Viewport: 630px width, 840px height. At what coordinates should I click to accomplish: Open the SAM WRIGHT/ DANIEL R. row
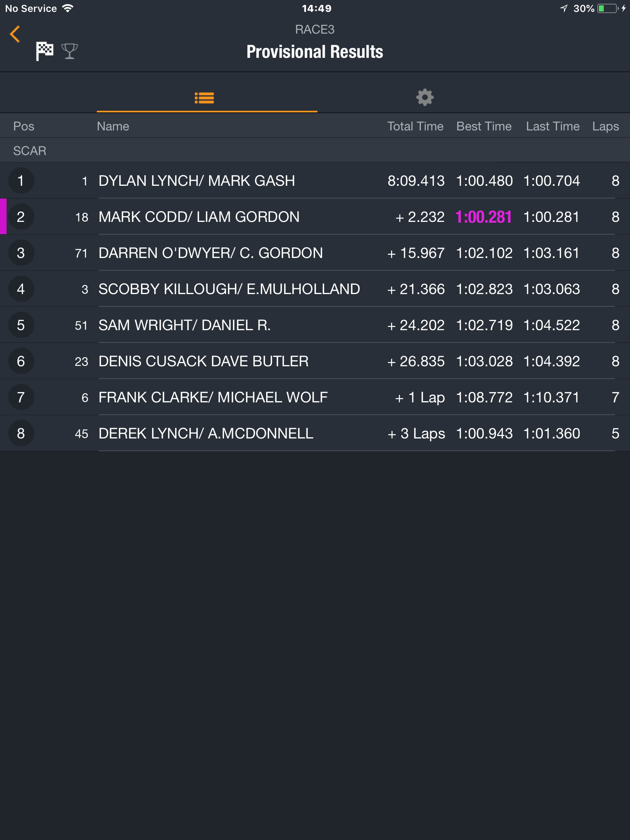315,325
